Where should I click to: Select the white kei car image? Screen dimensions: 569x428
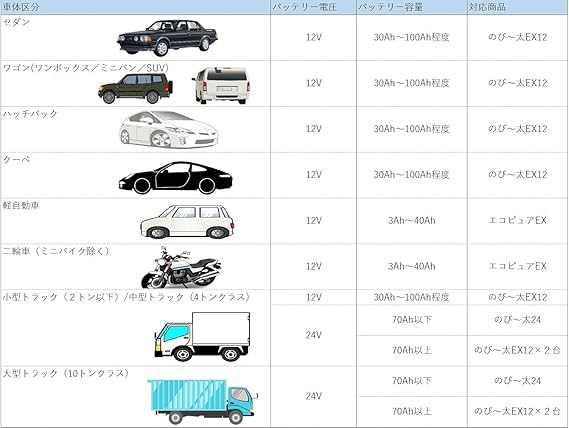(187, 221)
